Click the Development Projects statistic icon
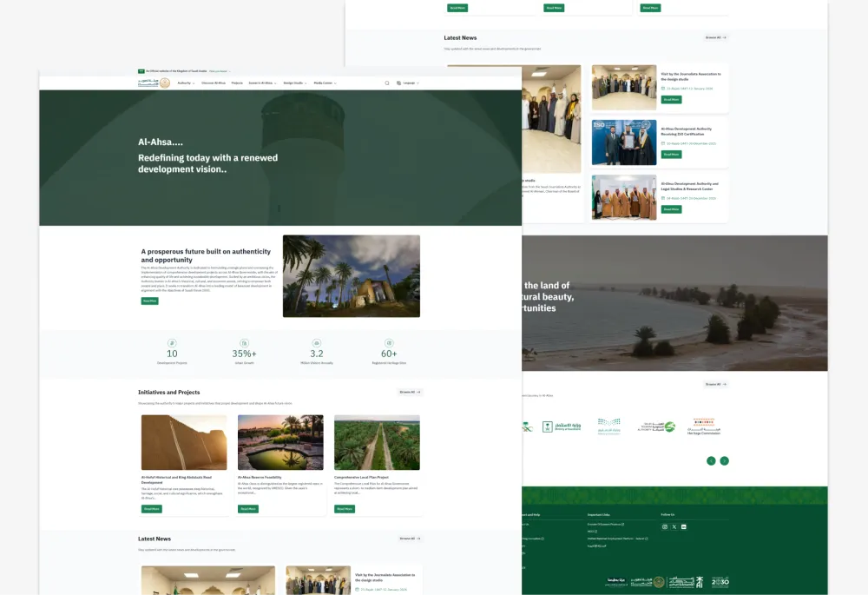Image resolution: width=868 pixels, height=595 pixels. pyautogui.click(x=172, y=343)
